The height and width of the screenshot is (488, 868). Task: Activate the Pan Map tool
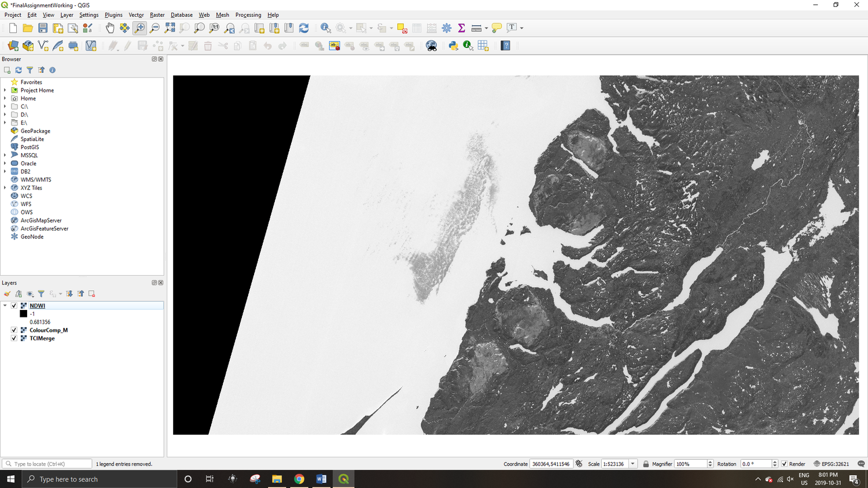coord(110,27)
